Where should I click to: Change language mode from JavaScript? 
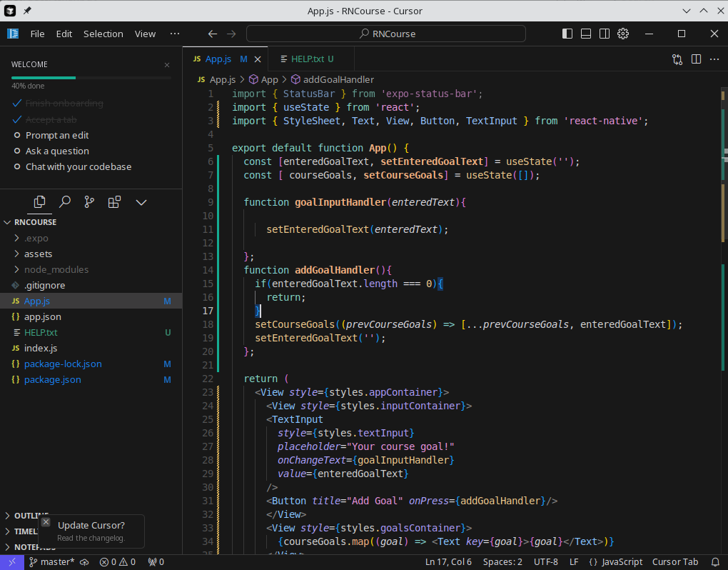621,562
